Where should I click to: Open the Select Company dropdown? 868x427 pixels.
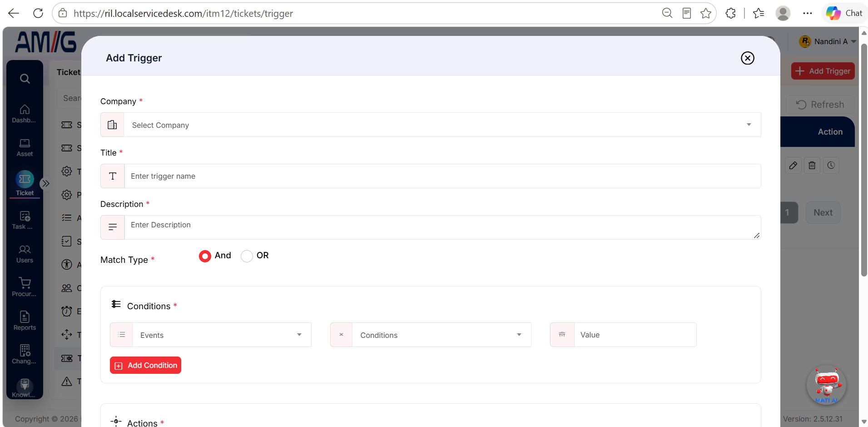point(431,125)
